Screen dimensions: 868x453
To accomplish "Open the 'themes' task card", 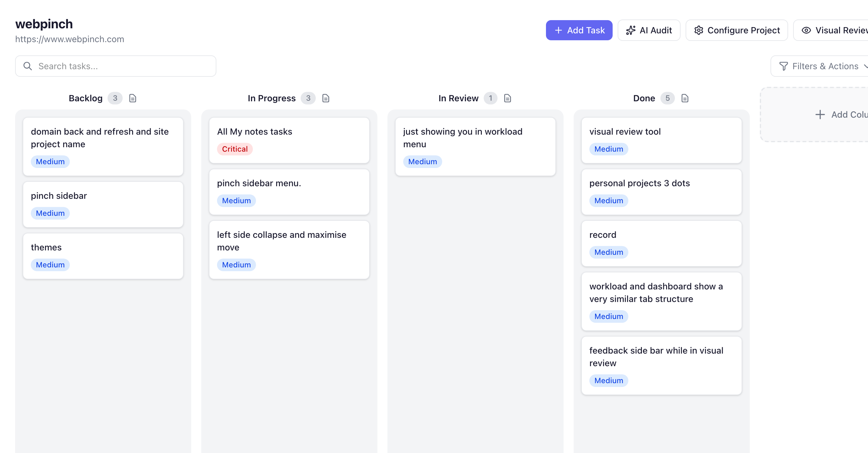I will [103, 256].
